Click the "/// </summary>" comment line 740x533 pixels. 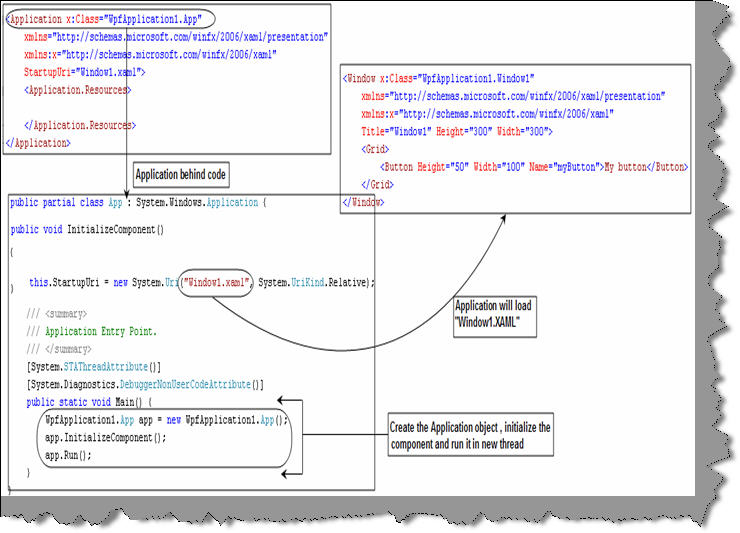coord(59,349)
